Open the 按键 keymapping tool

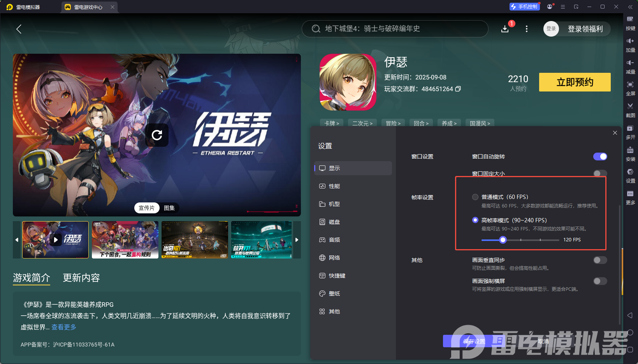[x=630, y=23]
